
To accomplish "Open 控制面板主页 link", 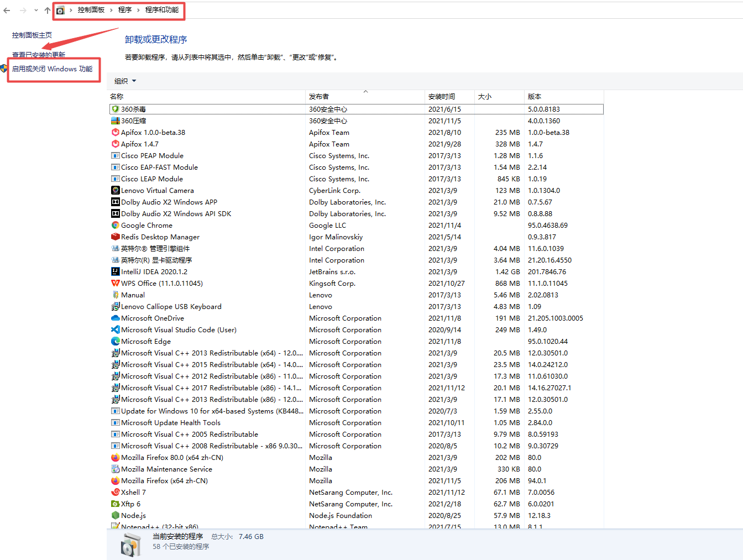I will (32, 35).
